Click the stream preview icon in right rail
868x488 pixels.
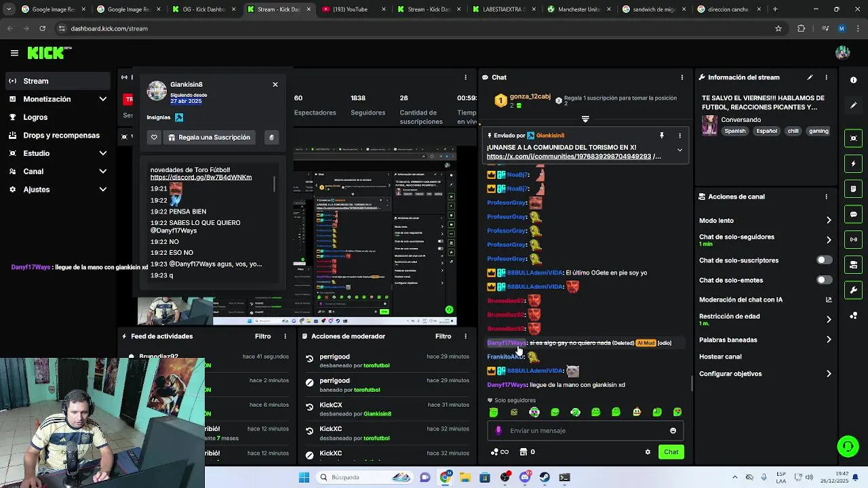coord(853,138)
